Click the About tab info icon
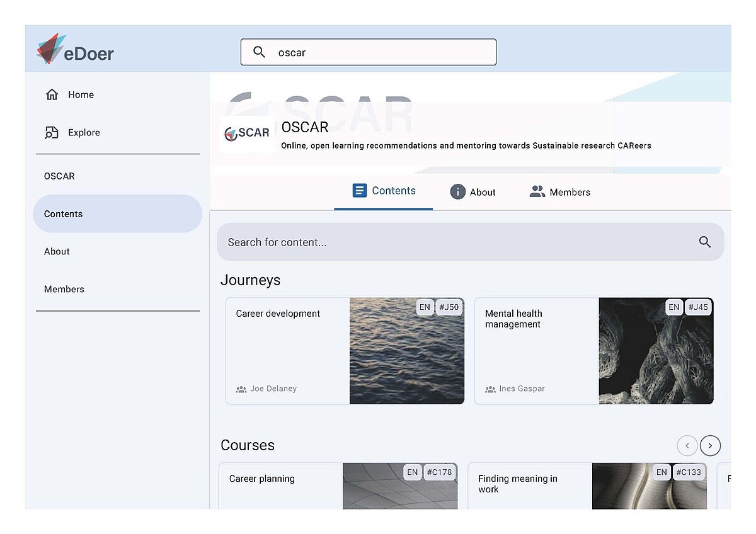This screenshot has width=756, height=534. pos(457,192)
